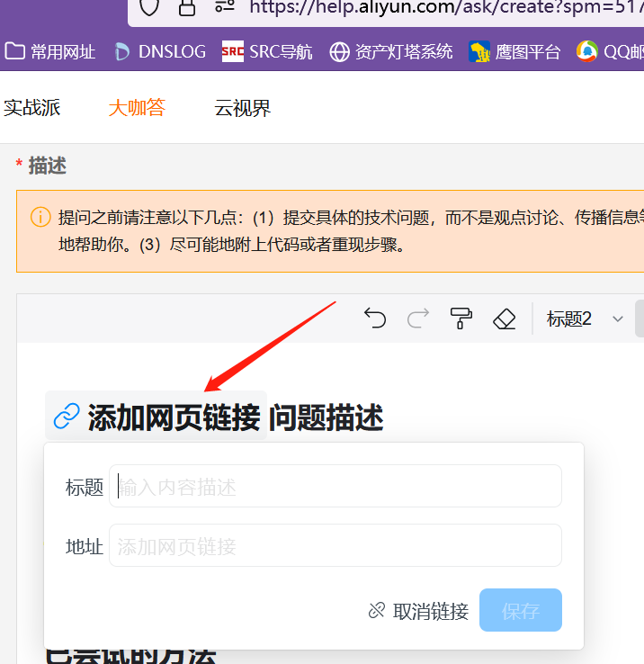Open the 标题2 heading style dropdown
644x664 pixels.
pos(585,319)
